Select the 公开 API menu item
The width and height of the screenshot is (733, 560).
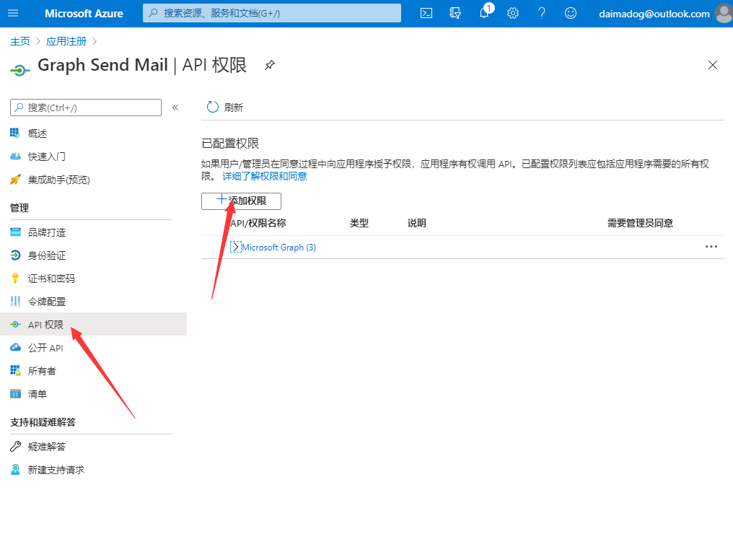click(45, 348)
